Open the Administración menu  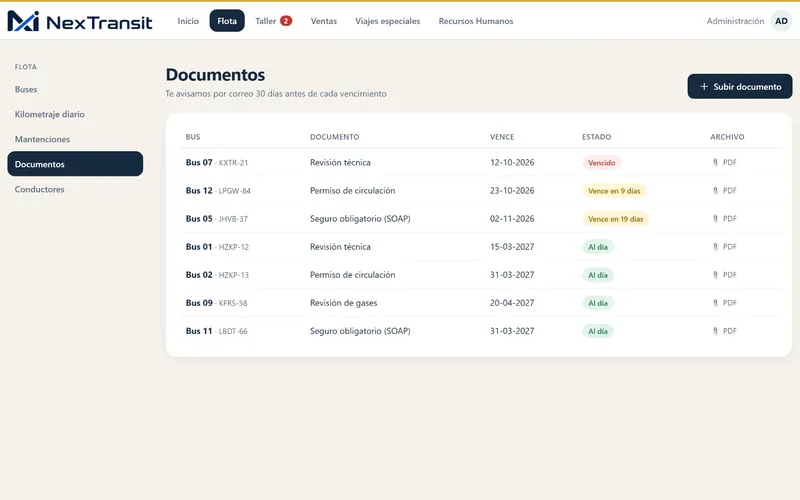pos(735,21)
